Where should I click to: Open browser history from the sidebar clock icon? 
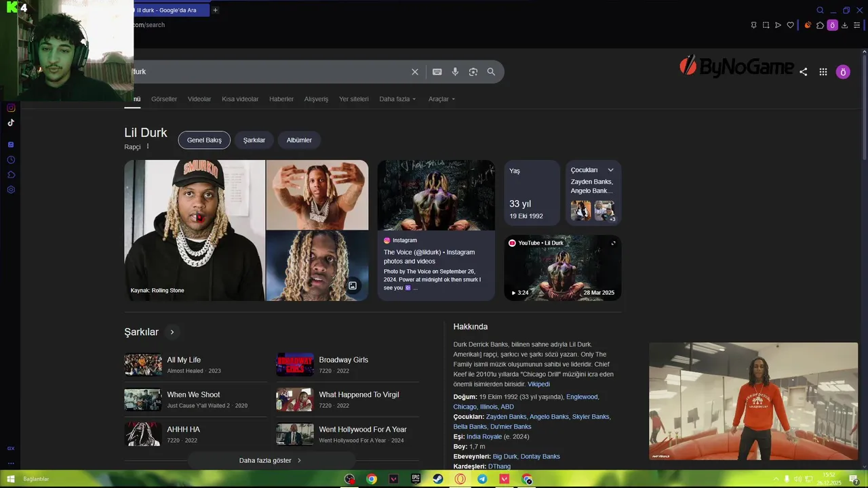click(x=11, y=160)
